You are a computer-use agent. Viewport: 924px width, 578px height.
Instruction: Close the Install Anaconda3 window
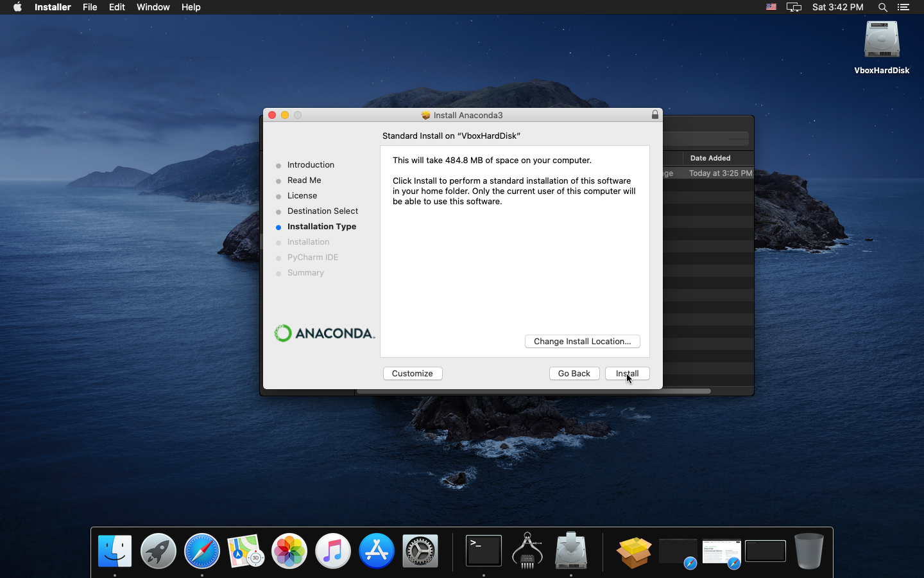[272, 115]
